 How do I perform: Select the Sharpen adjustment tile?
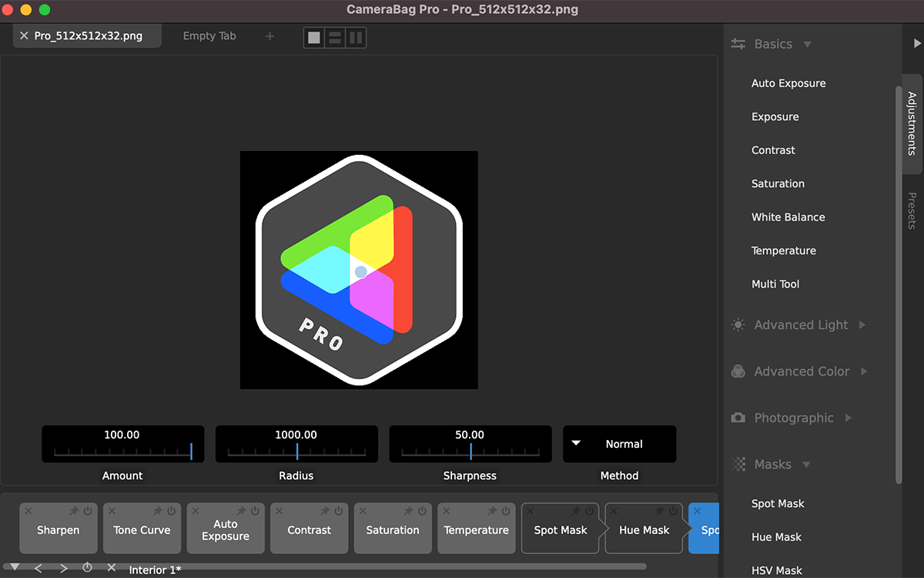tap(58, 529)
